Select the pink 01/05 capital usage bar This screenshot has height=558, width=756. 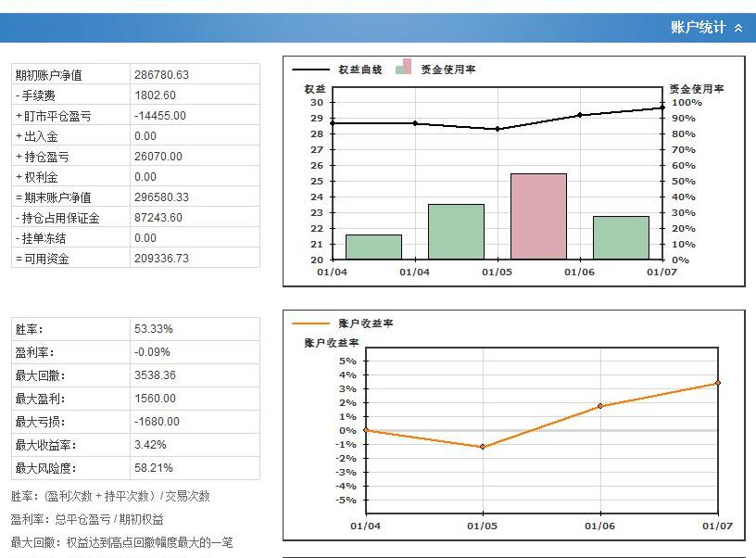[538, 216]
